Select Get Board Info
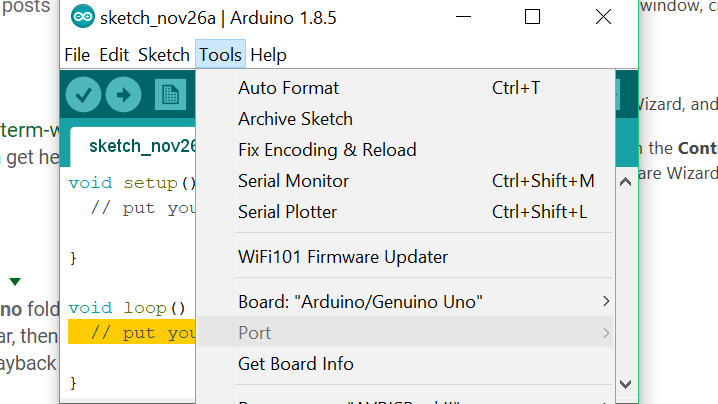Viewport: 718px width, 404px height. [296, 364]
